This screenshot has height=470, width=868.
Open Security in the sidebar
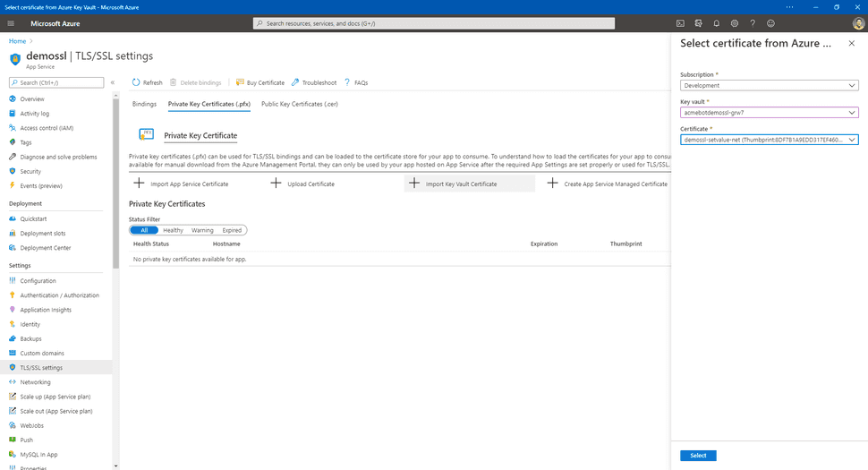30,171
